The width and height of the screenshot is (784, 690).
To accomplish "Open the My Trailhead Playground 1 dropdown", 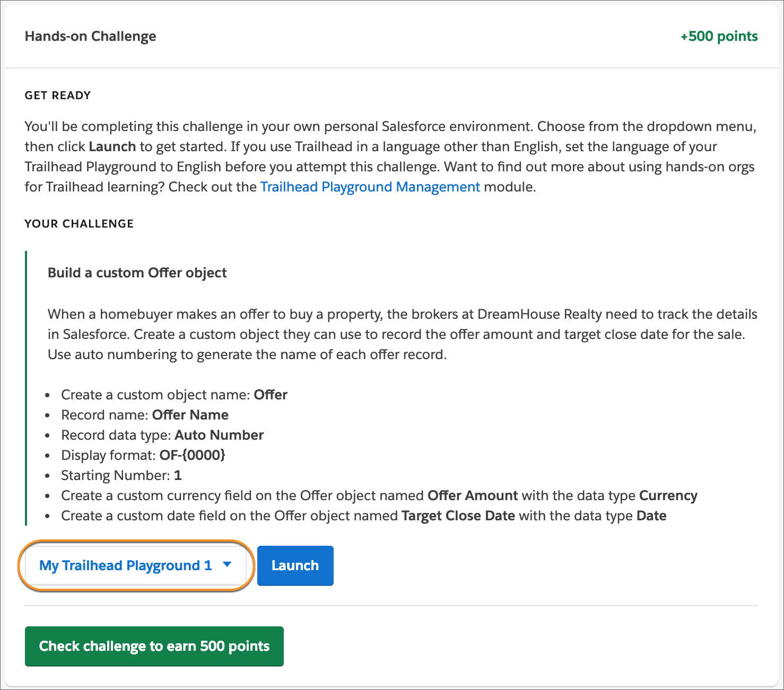I will pyautogui.click(x=136, y=565).
